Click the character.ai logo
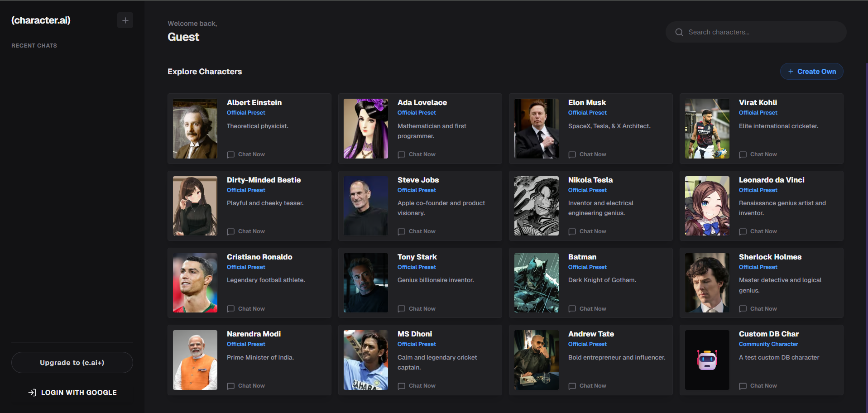This screenshot has height=413, width=868. click(x=41, y=20)
